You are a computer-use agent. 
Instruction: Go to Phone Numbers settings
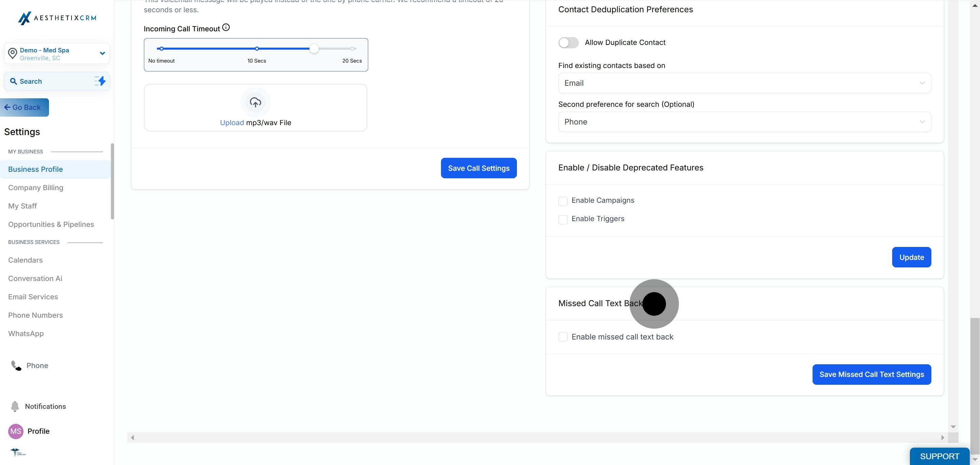click(35, 315)
